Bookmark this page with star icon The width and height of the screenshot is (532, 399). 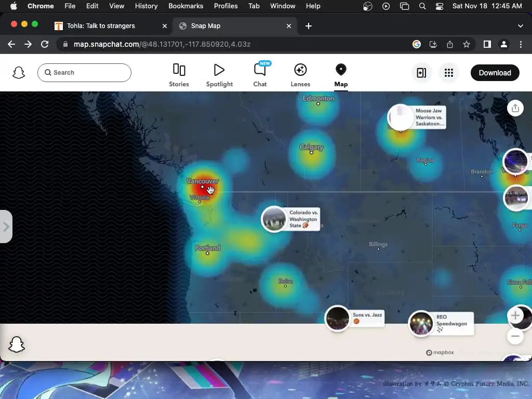[466, 44]
